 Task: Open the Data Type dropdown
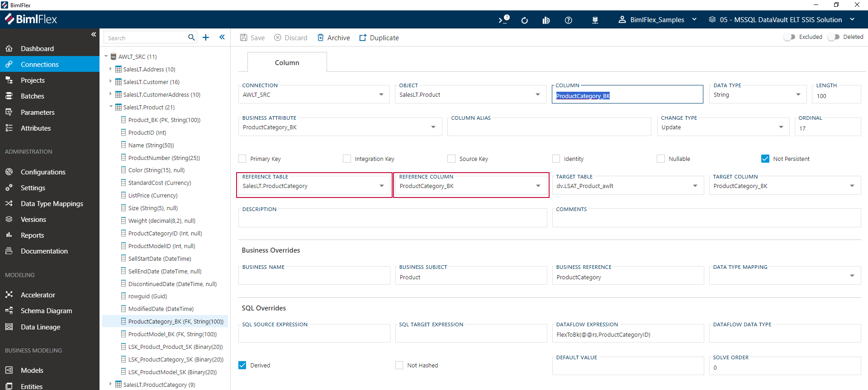pos(798,95)
